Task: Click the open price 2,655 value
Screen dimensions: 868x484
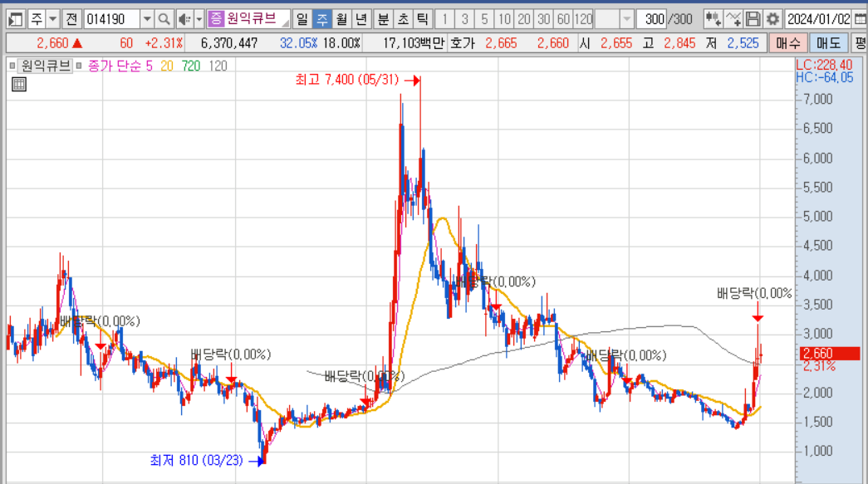Action: point(616,43)
